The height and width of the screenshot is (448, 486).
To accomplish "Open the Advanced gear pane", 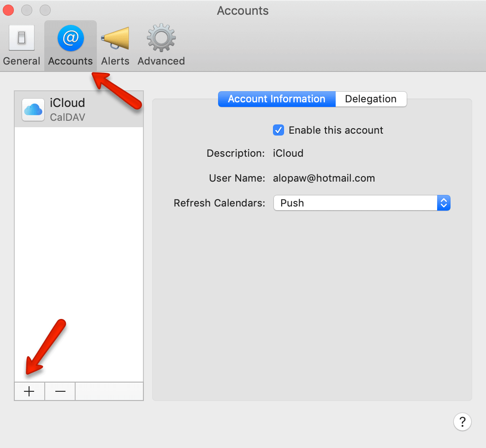I will 161,45.
